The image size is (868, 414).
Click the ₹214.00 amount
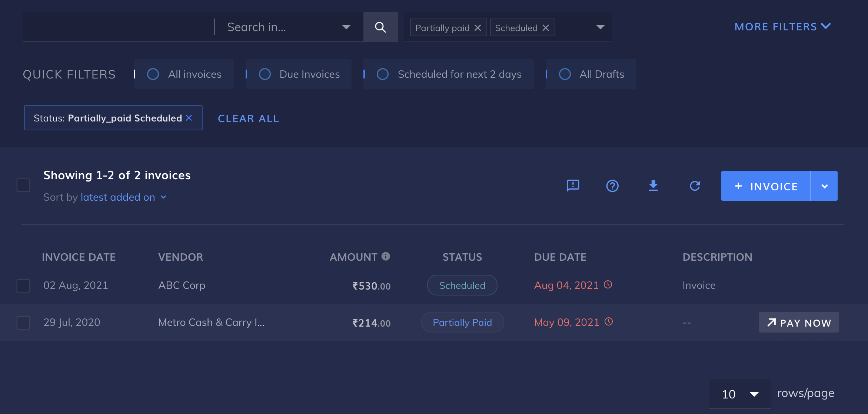tap(371, 323)
